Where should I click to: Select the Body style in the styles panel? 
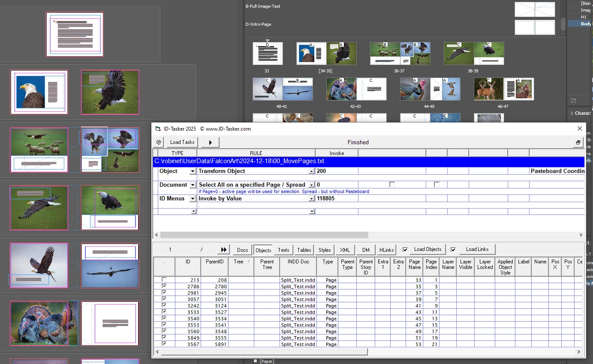point(580,24)
